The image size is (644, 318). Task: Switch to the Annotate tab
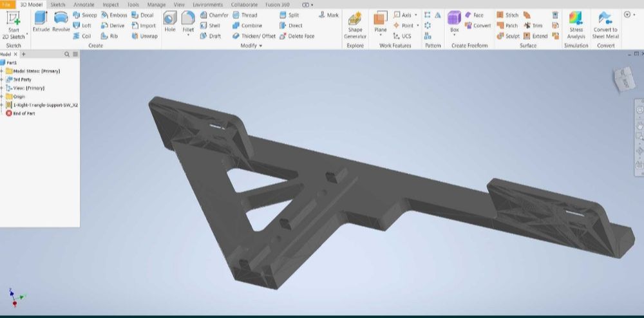tap(84, 5)
